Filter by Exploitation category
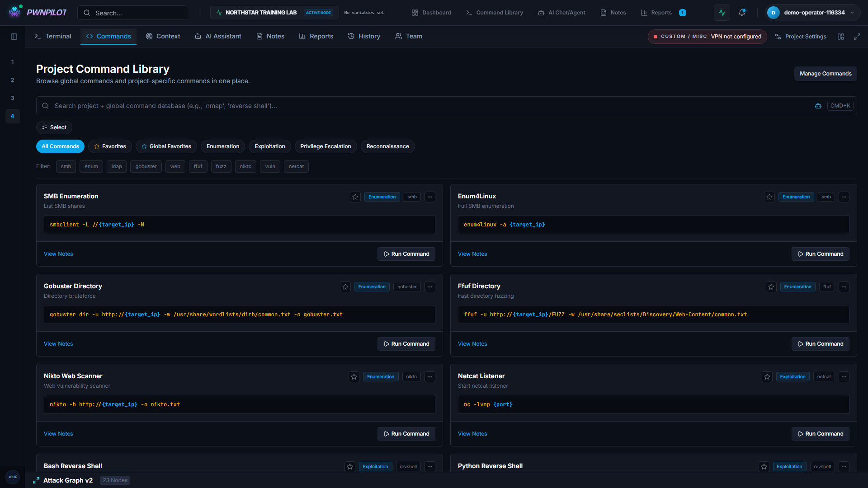Image resolution: width=868 pixels, height=488 pixels. tap(270, 146)
